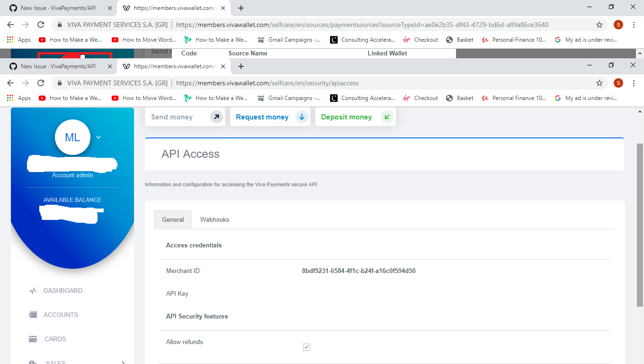Click the padlock icon in the address bar
This screenshot has width=644, height=364.
(x=58, y=83)
